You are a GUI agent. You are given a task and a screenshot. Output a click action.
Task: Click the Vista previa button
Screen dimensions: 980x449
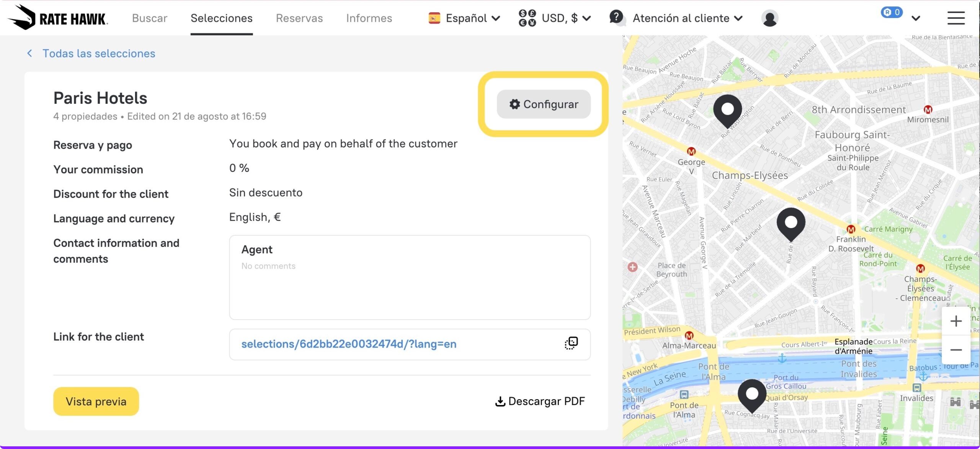point(96,401)
